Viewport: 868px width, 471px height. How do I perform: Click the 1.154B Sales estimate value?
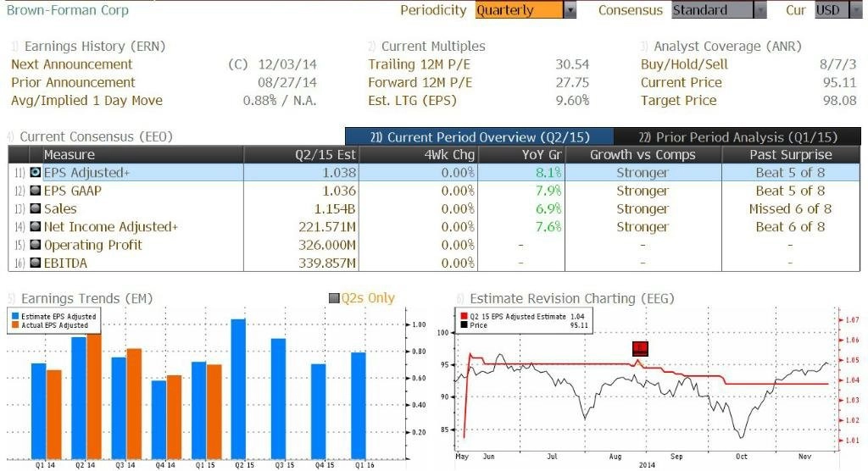[x=334, y=208]
